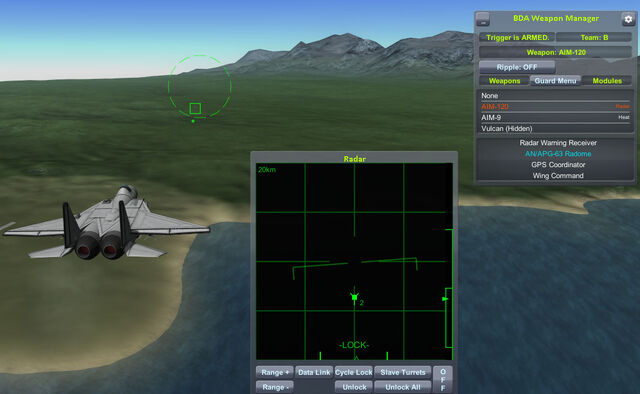Switch team via Team: B button
This screenshot has height=394, width=640.
tap(594, 38)
